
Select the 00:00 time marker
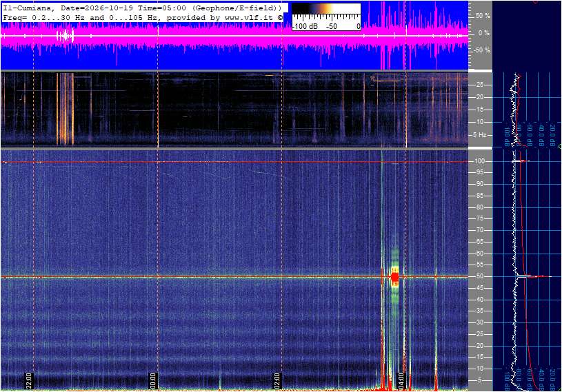click(152, 381)
